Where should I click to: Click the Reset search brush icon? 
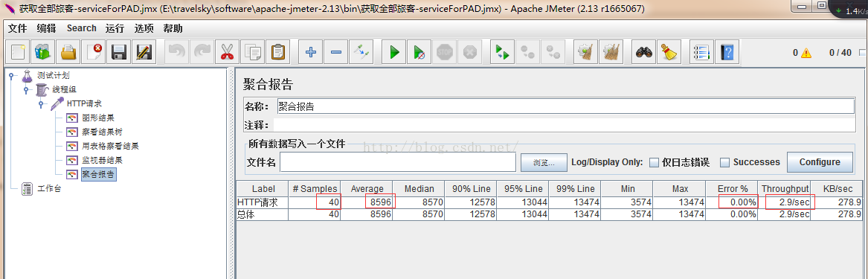coord(669,52)
